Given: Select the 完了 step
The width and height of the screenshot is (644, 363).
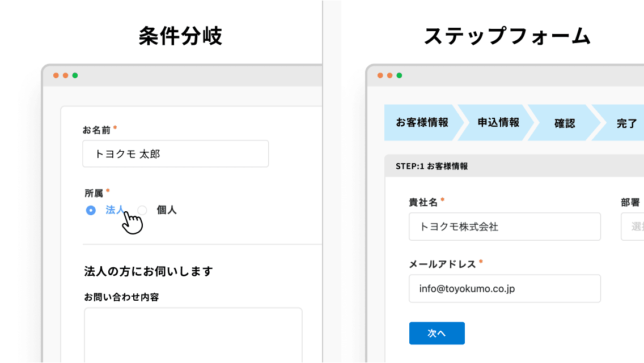Looking at the screenshot, I should 626,123.
